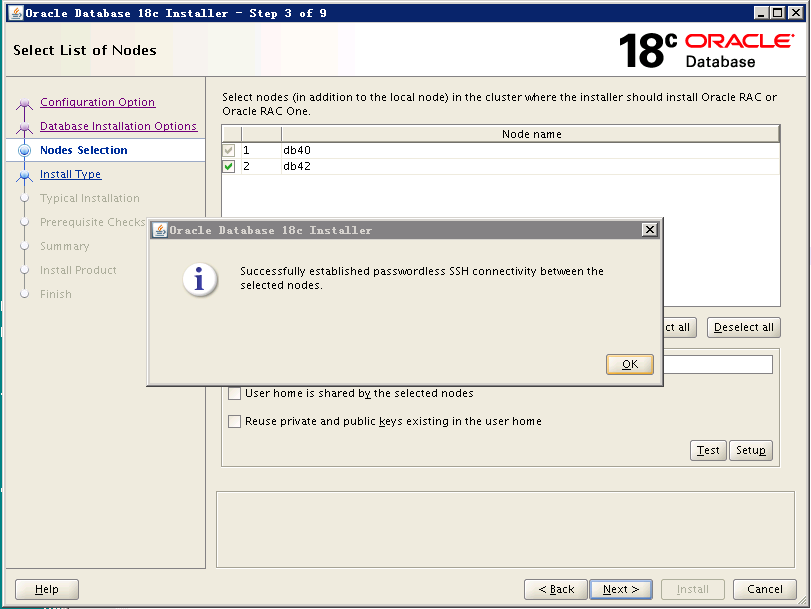Select the Nodes Selection step
Screen dimensions: 811x609
tap(84, 150)
